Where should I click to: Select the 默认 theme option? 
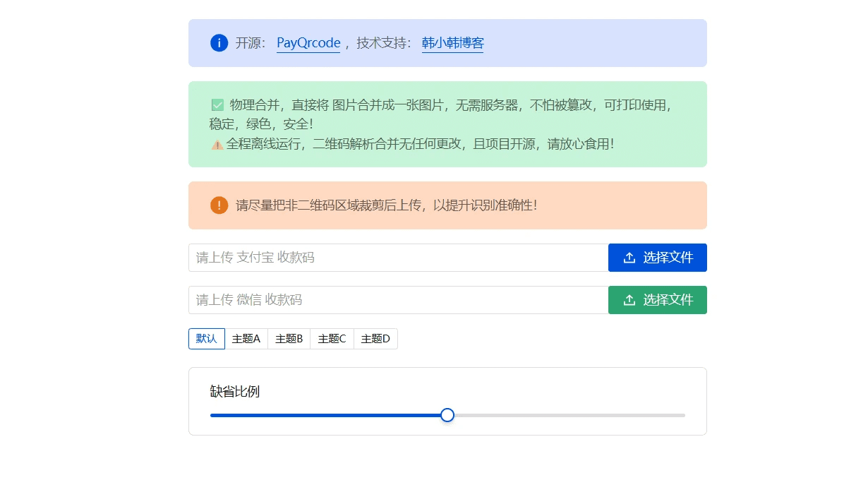(x=207, y=339)
